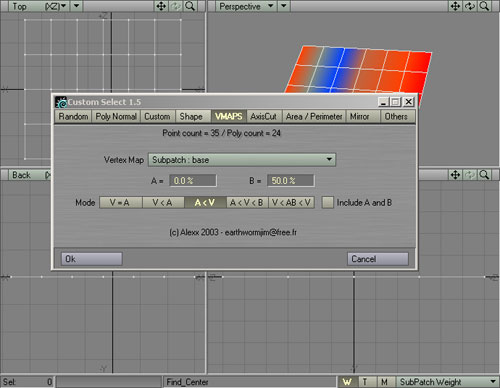
Task: Click the Perspective viewport rotate icon
Action: (470, 6)
